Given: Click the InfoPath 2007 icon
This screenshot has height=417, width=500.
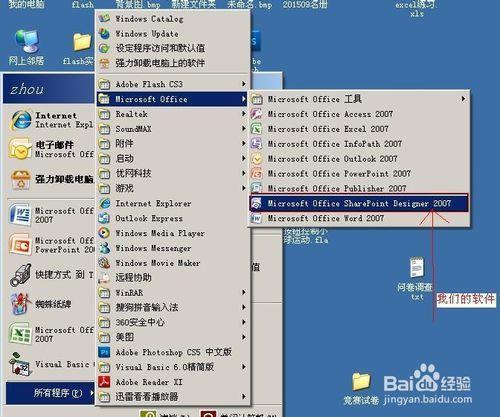Looking at the screenshot, I should click(x=256, y=144).
